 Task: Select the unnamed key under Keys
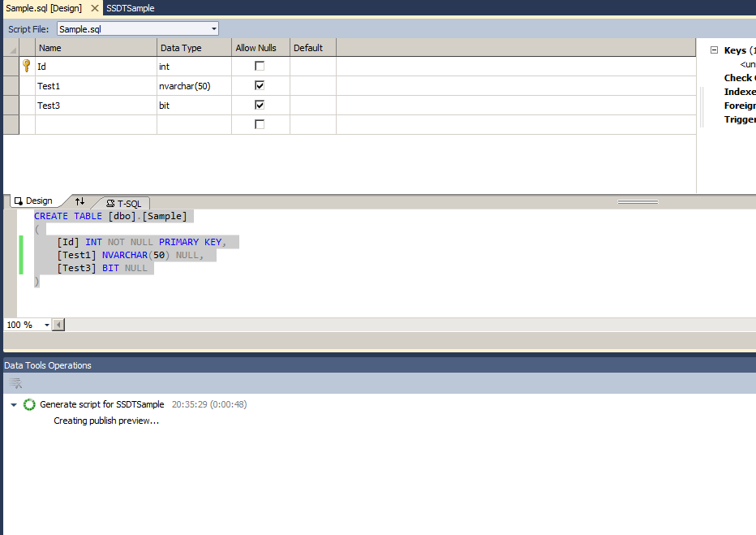pos(747,63)
